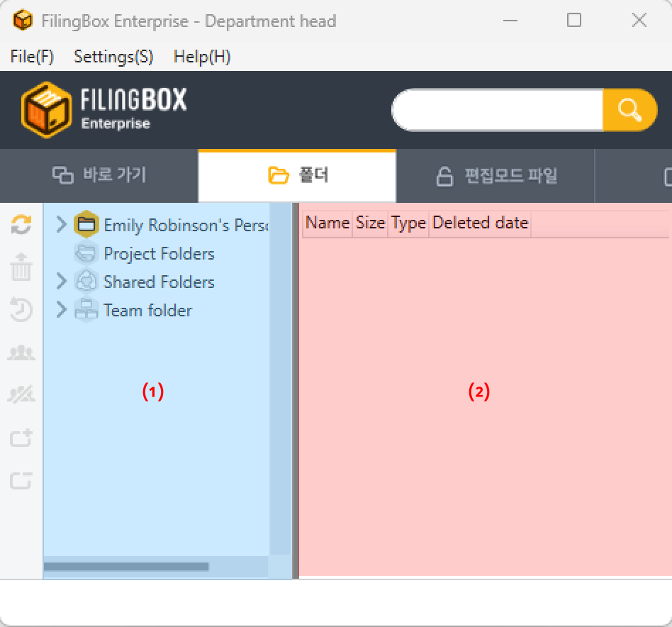Image resolution: width=672 pixels, height=627 pixels.
Task: Select Project Folders in the tree
Action: [x=158, y=254]
